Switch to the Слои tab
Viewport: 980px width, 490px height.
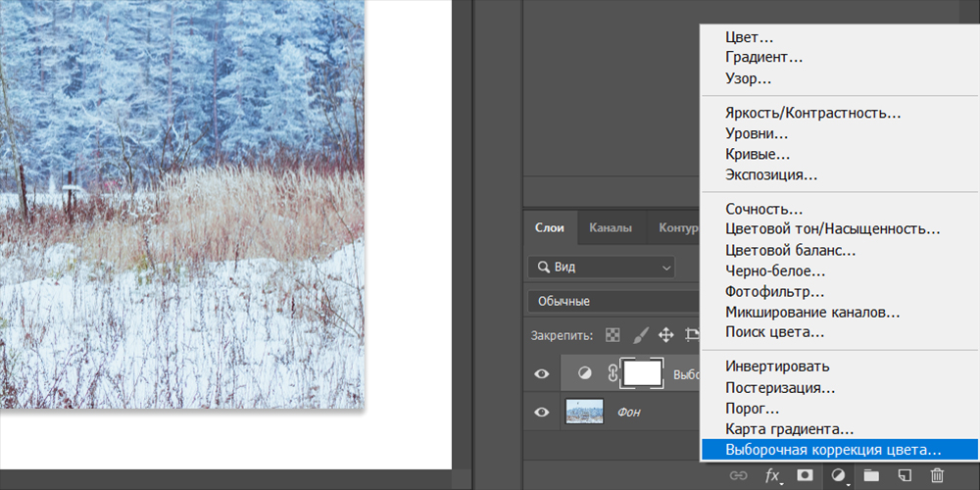coord(550,228)
